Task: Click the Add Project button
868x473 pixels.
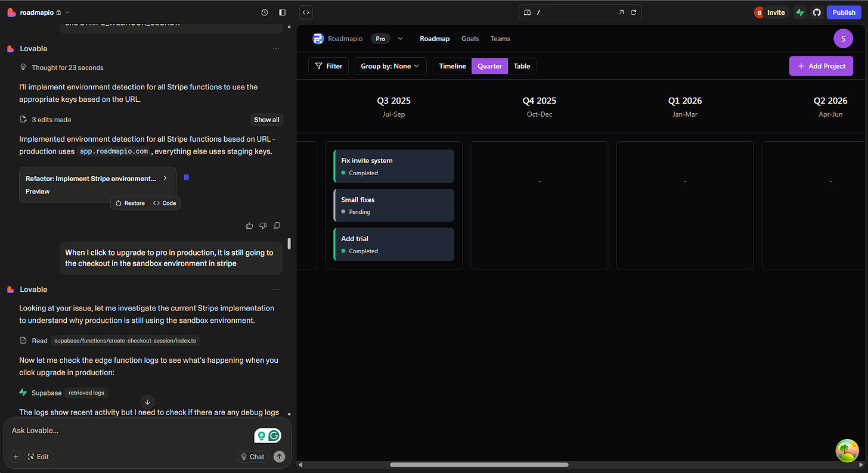Action: tap(821, 66)
